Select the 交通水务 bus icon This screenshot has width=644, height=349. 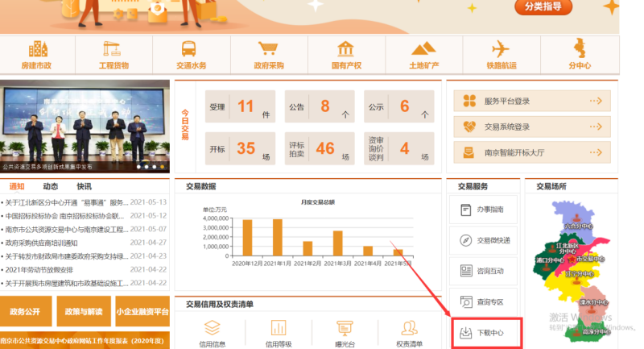(190, 48)
